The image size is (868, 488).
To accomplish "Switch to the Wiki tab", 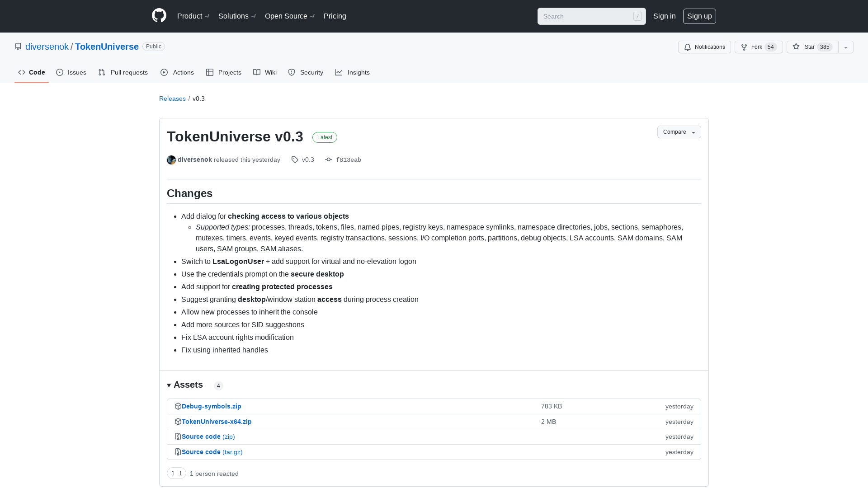I will tap(265, 72).
